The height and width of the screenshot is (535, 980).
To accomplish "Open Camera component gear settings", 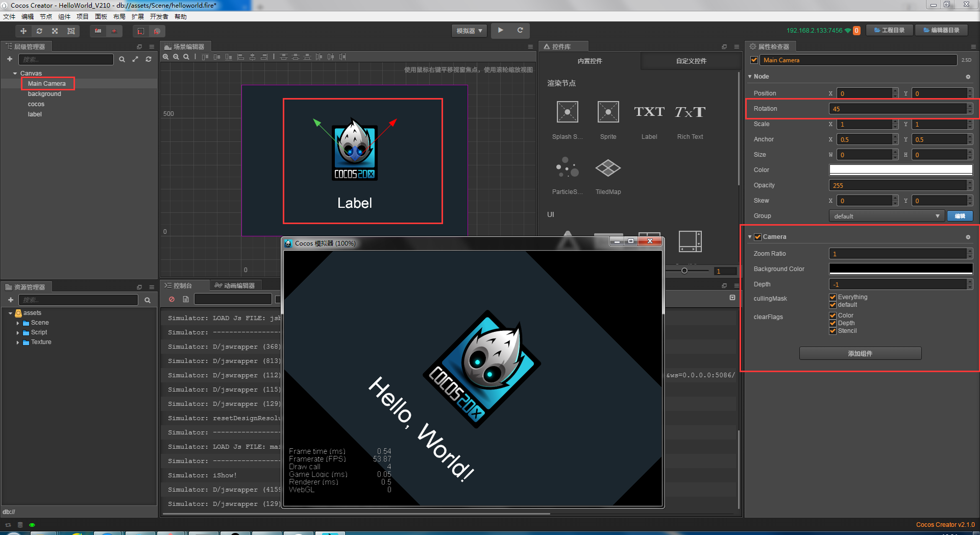I will click(968, 237).
